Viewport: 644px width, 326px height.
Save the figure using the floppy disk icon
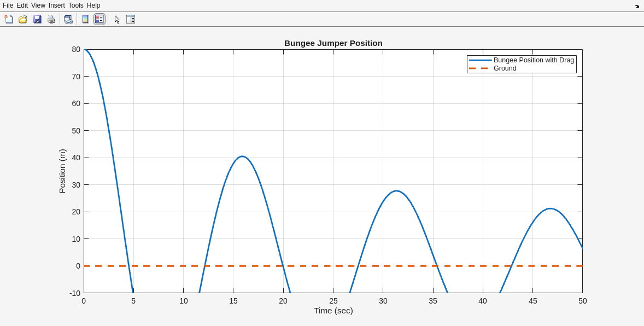click(x=37, y=19)
